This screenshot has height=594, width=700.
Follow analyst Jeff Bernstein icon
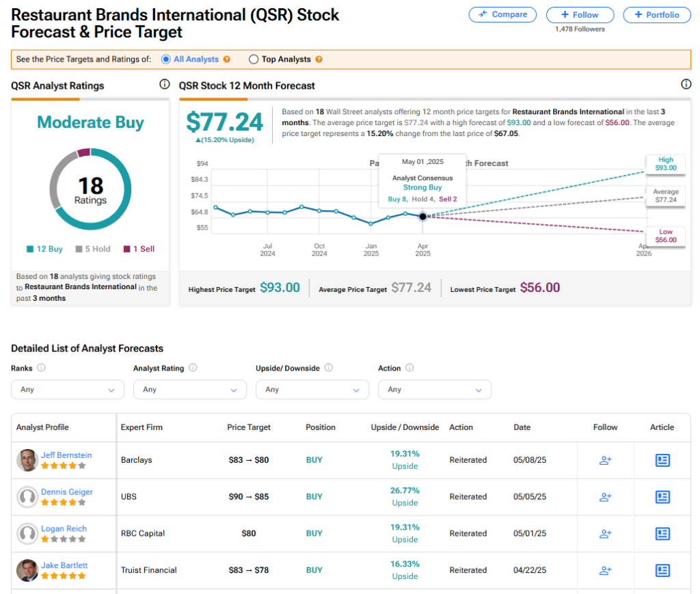click(606, 460)
